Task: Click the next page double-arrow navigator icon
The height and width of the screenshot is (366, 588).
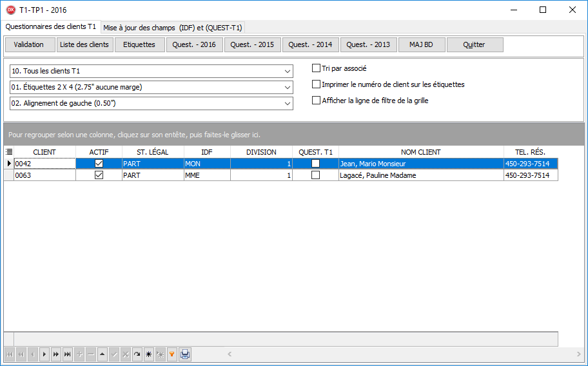Action: tap(56, 354)
